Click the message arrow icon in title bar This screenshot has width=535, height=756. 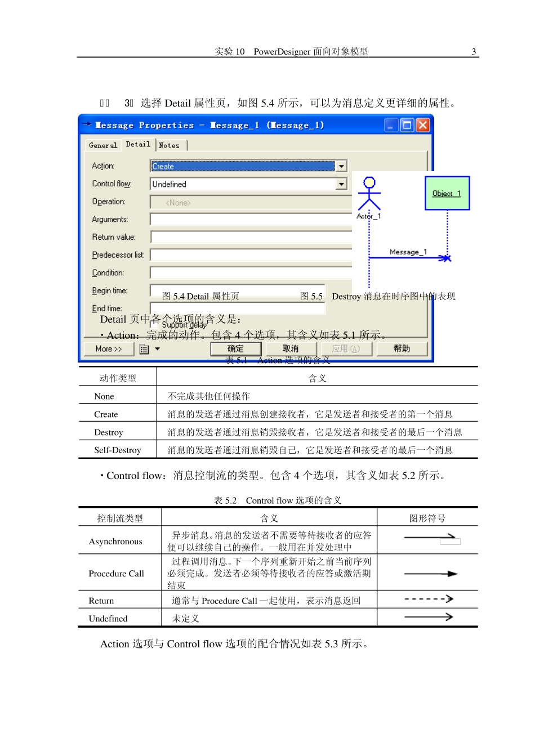click(x=87, y=124)
